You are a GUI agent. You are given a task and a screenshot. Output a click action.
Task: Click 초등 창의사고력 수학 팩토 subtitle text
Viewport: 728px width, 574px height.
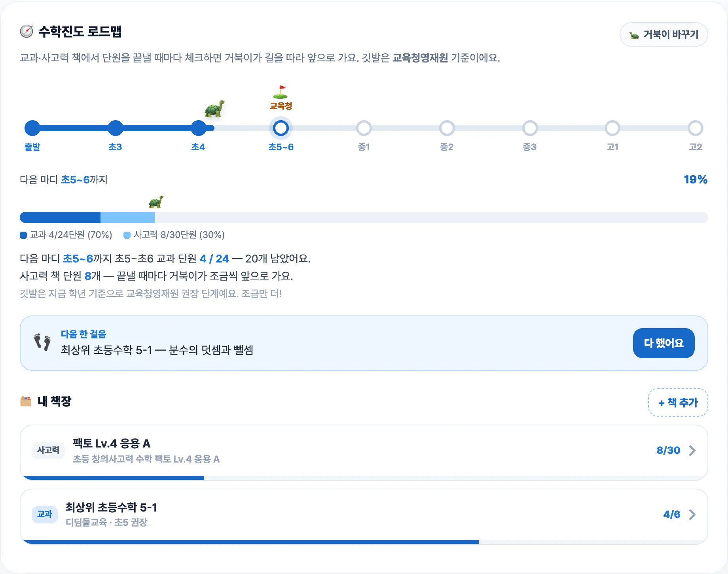(x=146, y=459)
